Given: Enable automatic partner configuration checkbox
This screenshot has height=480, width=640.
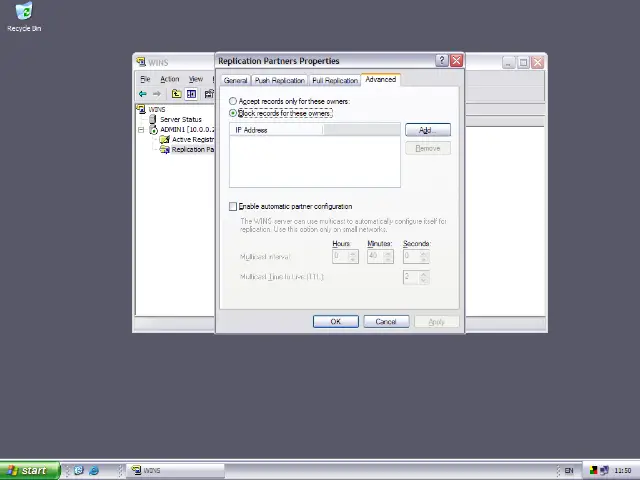Looking at the screenshot, I should click(x=233, y=206).
